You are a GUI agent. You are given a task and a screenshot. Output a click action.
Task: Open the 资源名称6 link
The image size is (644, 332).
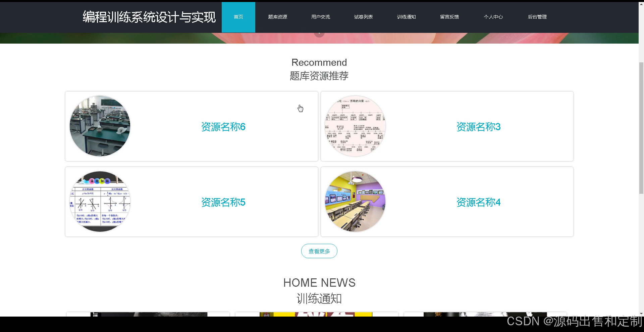[x=223, y=127]
